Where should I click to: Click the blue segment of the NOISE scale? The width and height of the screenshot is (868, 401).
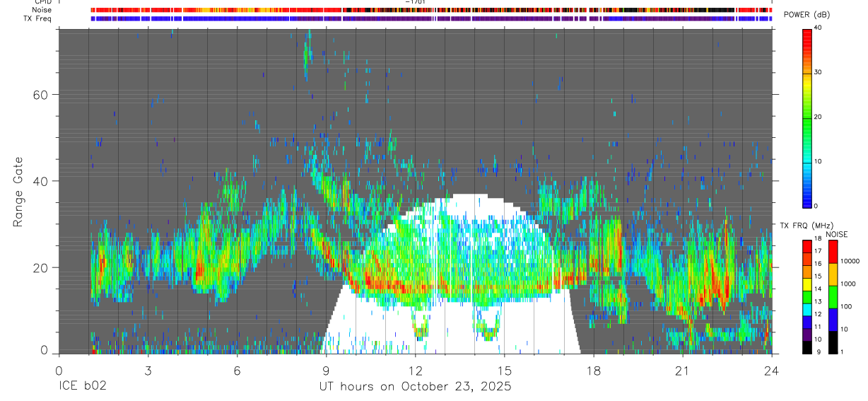[x=833, y=320]
